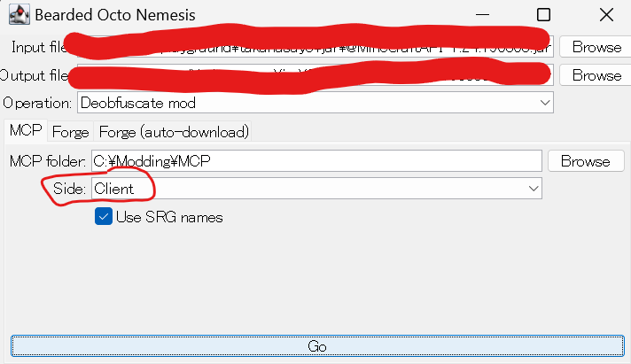Viewport: 631px width, 364px height.
Task: Open the Operation dropdown showing Deobfuscate mod
Action: 315,103
